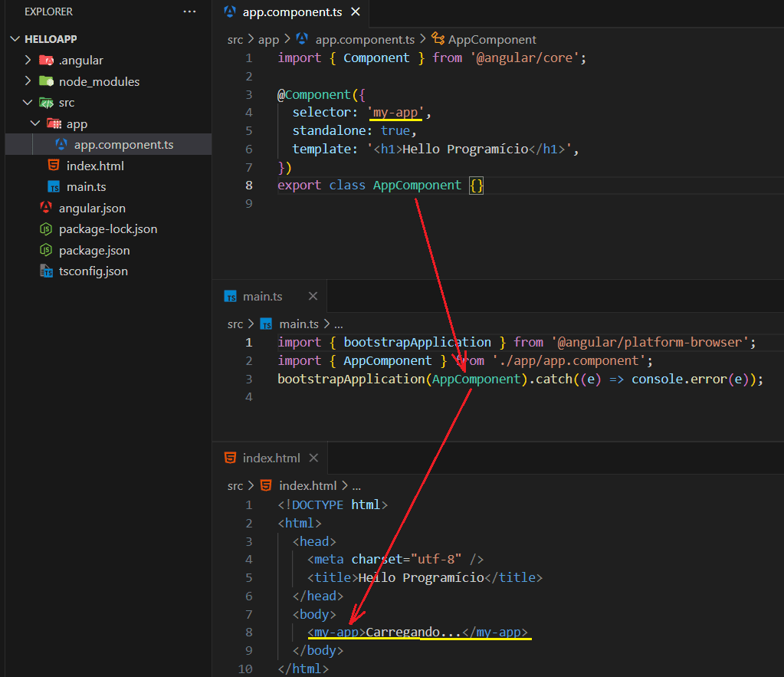Click the src folder icon

47,103
